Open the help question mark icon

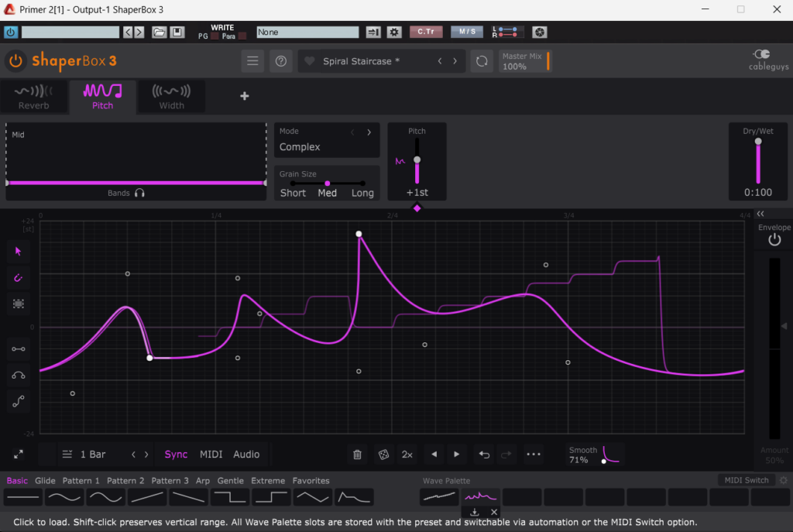[x=280, y=61]
